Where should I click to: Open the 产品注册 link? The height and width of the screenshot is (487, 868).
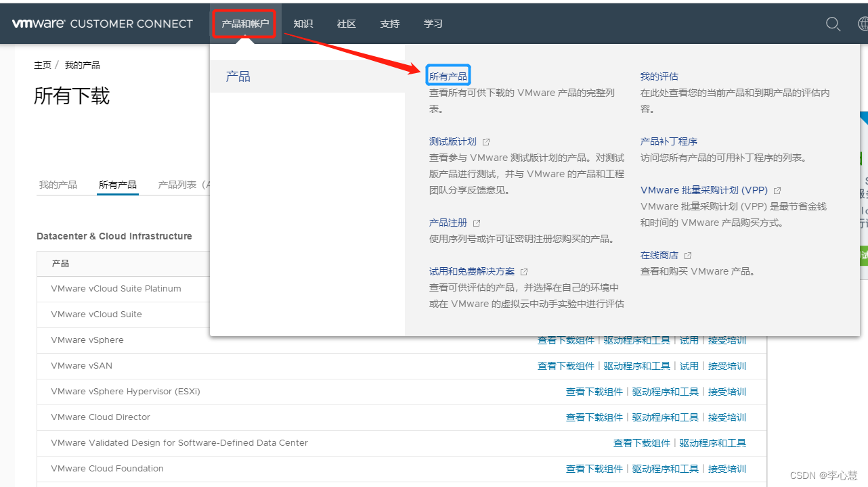point(448,223)
